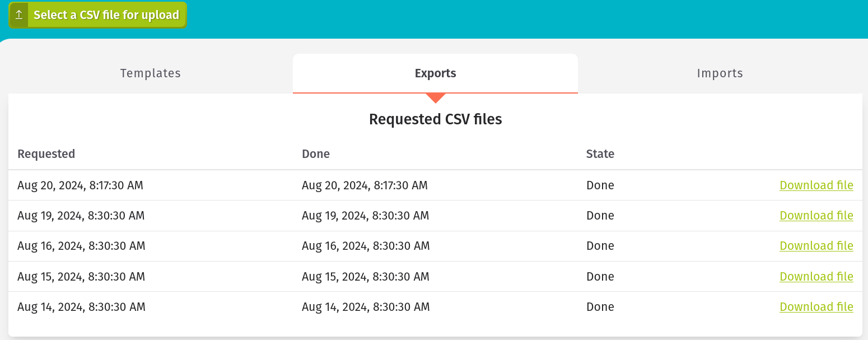Switch to the Templates tab
Viewport: 868px width, 340px height.
point(150,73)
